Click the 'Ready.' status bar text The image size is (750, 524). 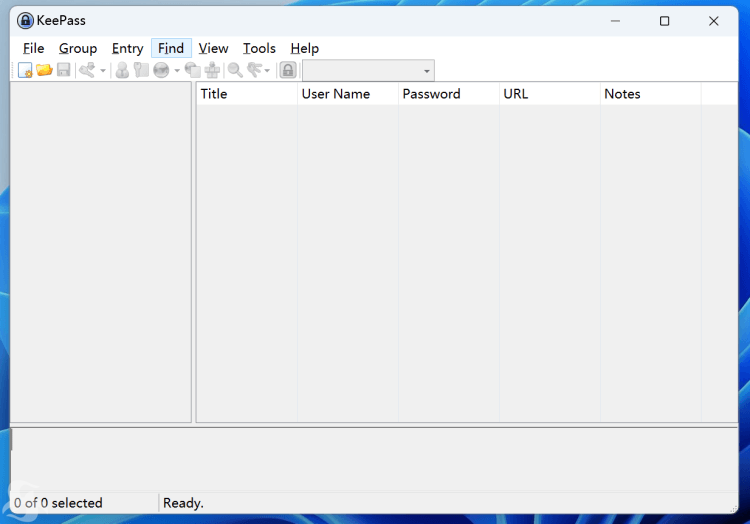(x=183, y=503)
